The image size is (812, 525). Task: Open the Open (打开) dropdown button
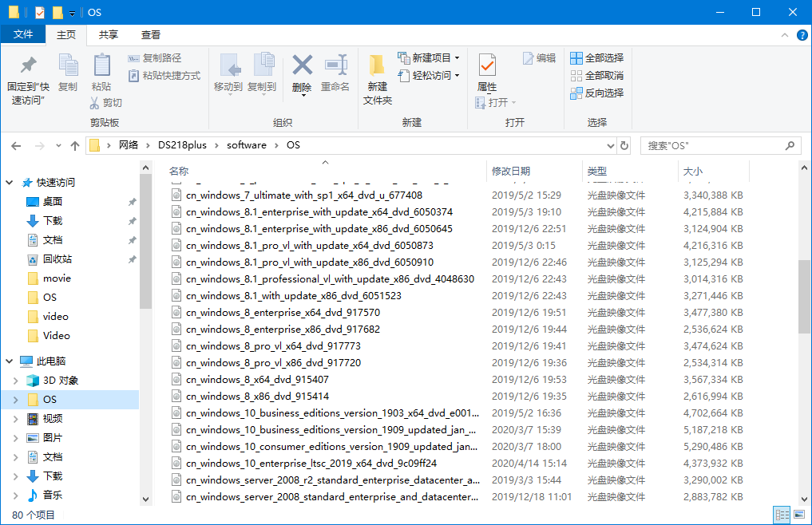point(496,102)
